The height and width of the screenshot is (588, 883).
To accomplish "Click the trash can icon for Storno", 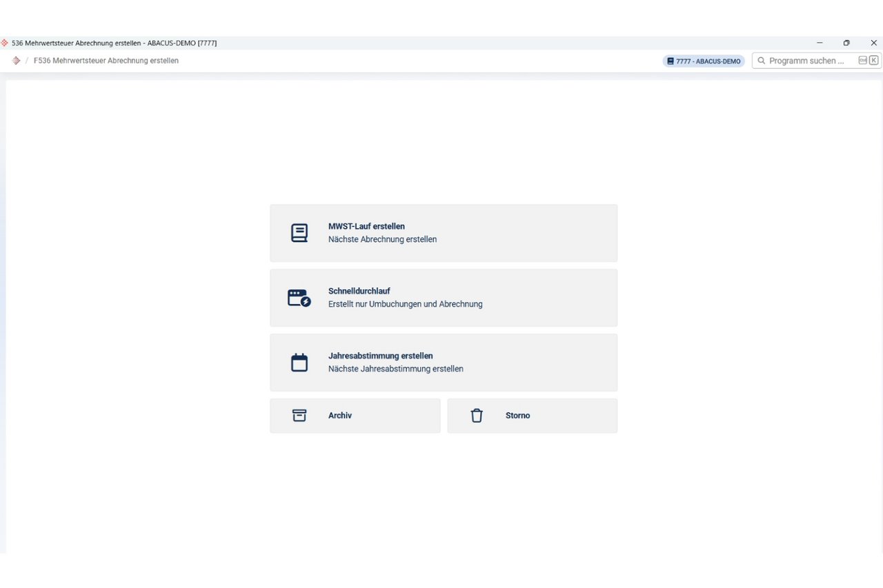I will [x=476, y=416].
